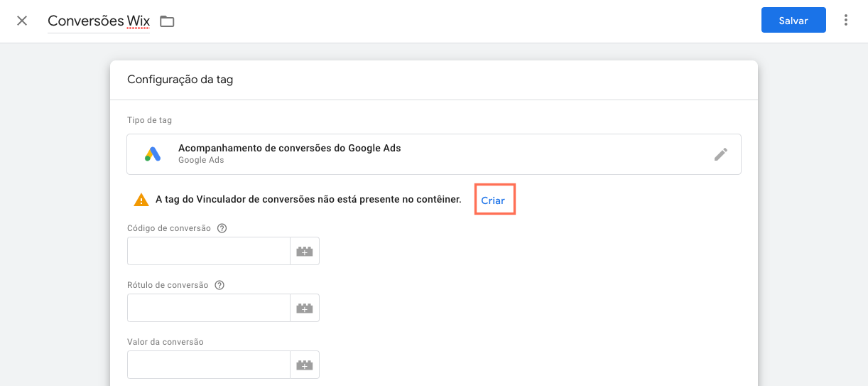Viewport: 868px width, 386px height.
Task: Click the orange warning triangle icon
Action: (141, 200)
